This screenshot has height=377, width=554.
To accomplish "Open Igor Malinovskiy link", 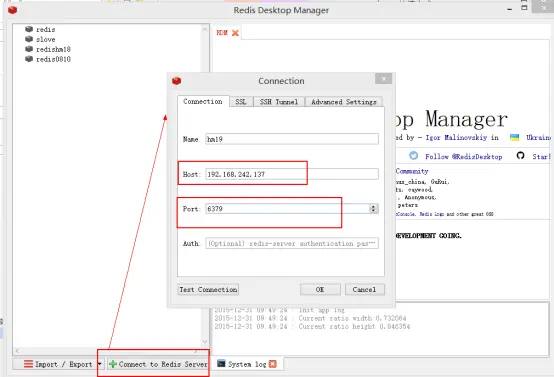I will point(456,137).
